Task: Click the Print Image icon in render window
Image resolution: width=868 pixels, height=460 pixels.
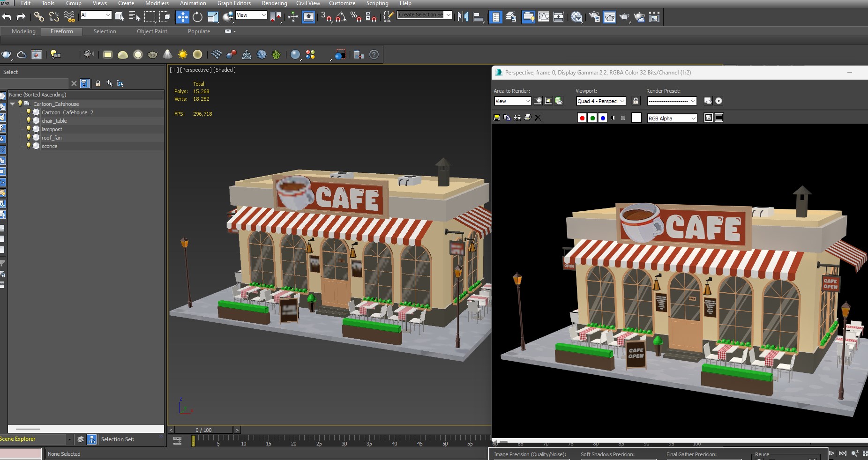Action: pos(527,118)
